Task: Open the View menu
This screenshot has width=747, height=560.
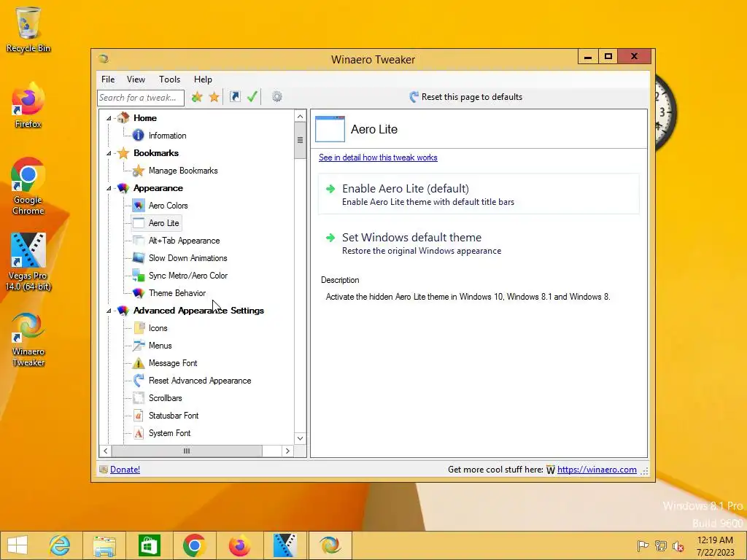Action: coord(136,79)
